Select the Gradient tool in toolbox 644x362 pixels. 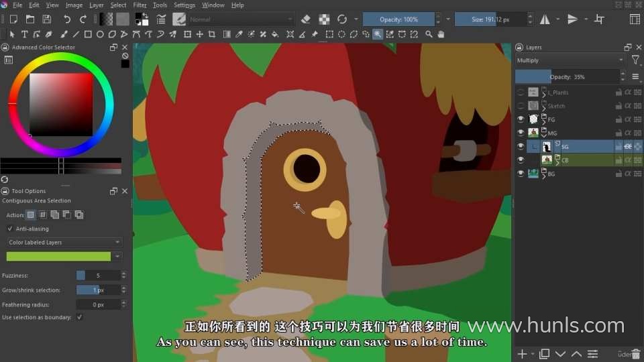pos(227,34)
